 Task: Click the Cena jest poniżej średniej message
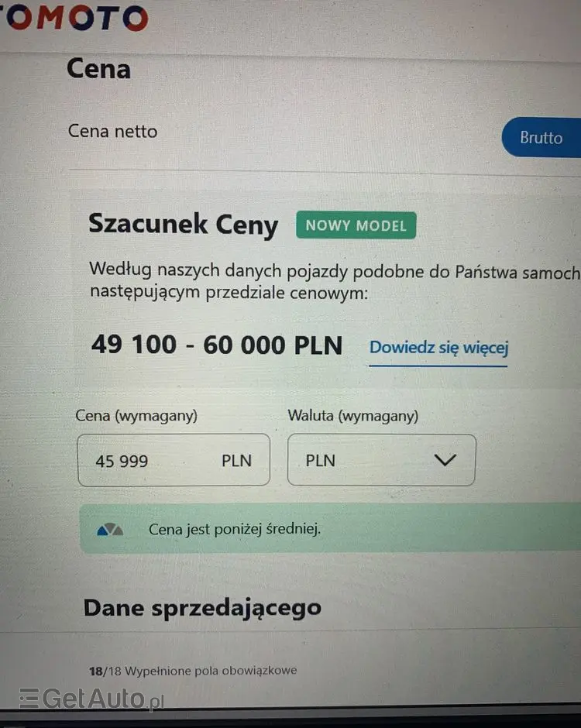(235, 529)
